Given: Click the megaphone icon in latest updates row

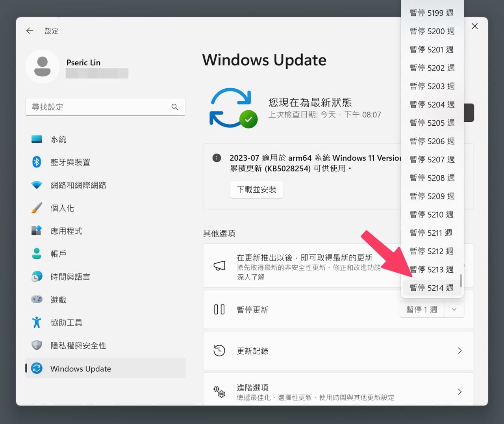Looking at the screenshot, I should [x=219, y=266].
